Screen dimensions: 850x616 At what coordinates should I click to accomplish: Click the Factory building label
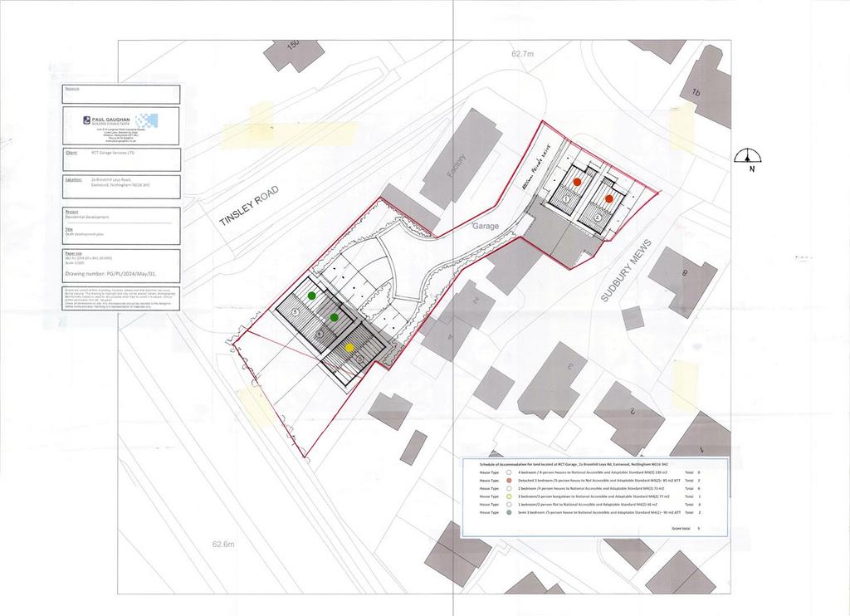coord(456,166)
